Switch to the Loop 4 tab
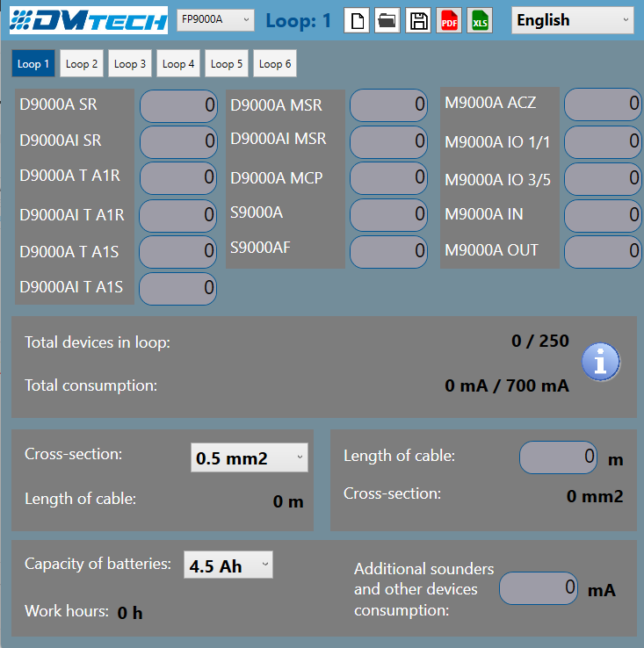Viewport: 644px width, 648px height. point(178,63)
